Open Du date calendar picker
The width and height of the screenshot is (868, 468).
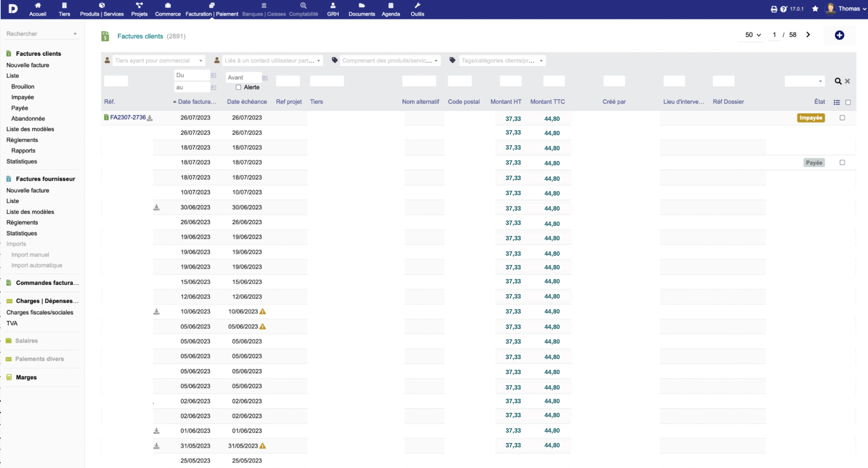213,75
